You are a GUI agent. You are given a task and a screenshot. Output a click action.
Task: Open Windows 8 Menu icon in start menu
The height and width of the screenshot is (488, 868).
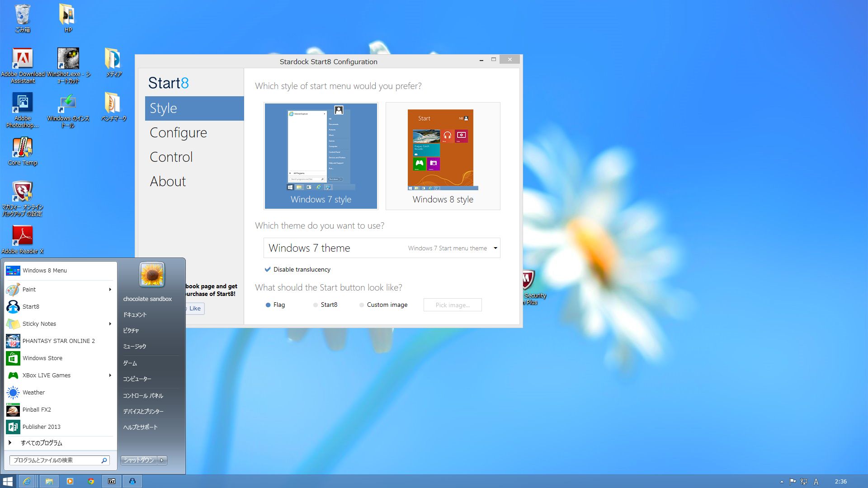[x=13, y=270]
